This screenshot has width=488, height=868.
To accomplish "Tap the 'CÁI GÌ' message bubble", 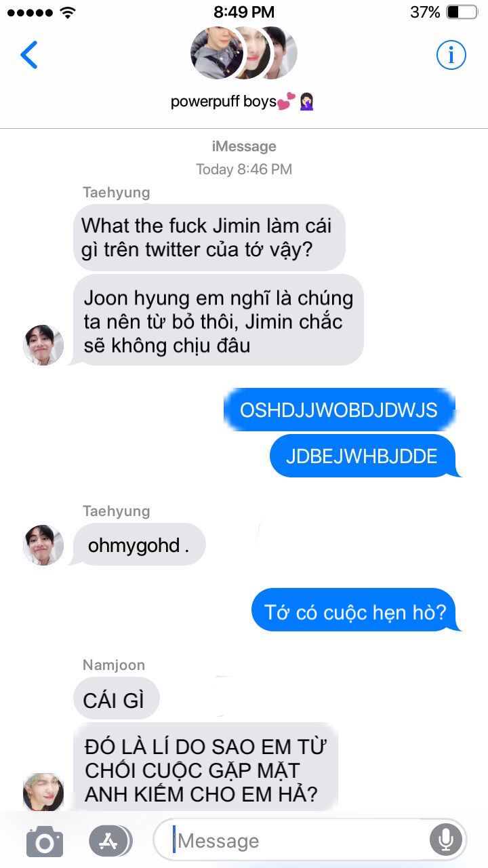I will point(116,699).
